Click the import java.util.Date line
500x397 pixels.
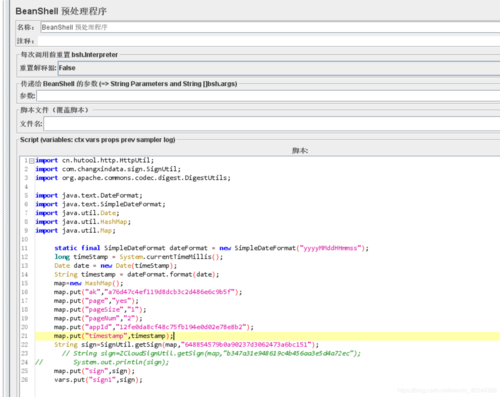(x=77, y=213)
